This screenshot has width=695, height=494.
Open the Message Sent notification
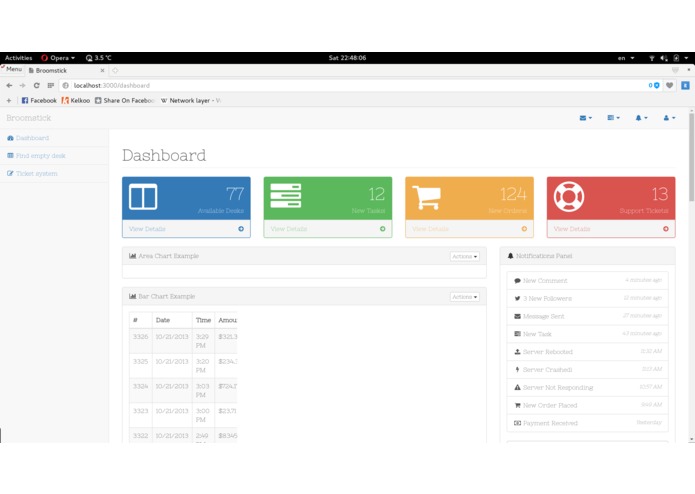(x=587, y=316)
